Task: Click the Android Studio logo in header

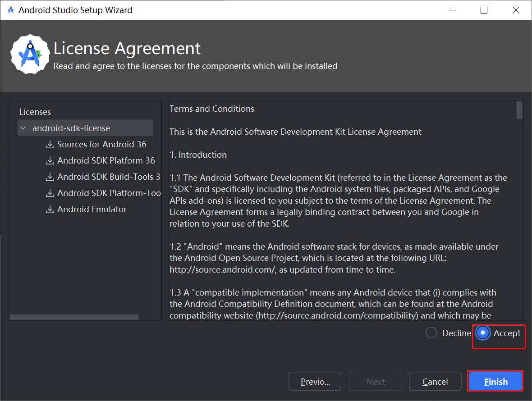Action: coord(30,53)
